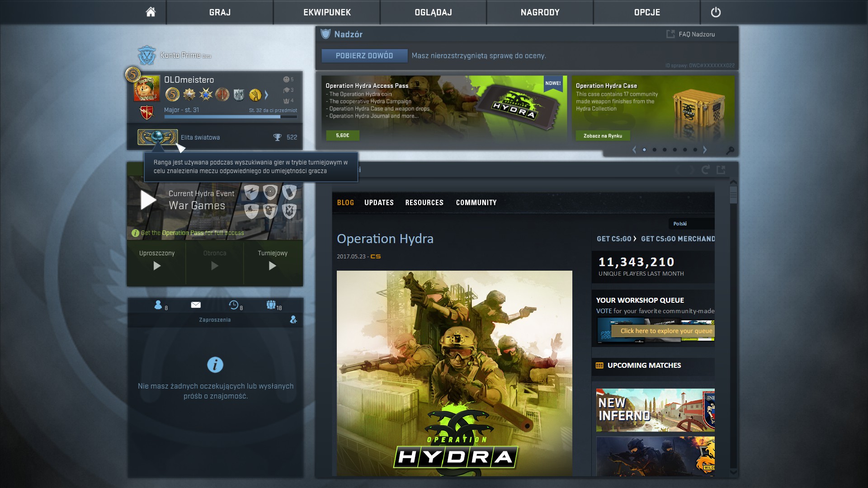Open the EKWIPUNEK menu

[x=327, y=12]
